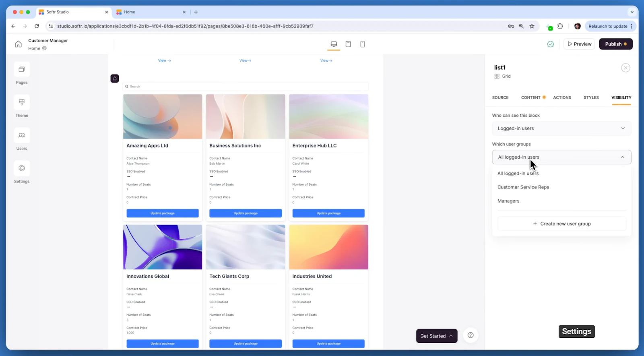Click the Publish button
Screen dimensions: 644x356
click(616, 44)
